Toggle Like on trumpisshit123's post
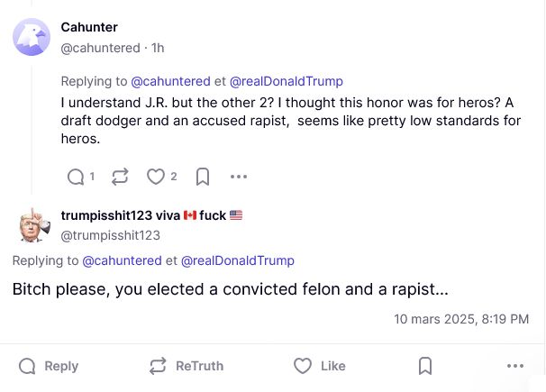The height and width of the screenshot is (392, 546). point(320,366)
